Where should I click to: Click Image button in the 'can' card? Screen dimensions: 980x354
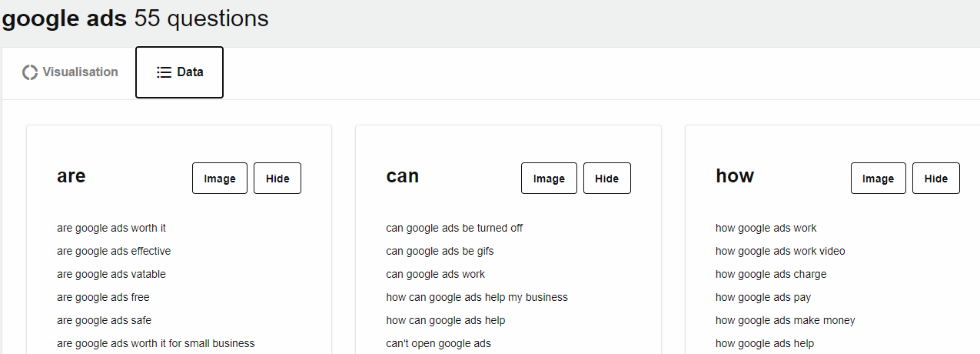click(x=549, y=179)
